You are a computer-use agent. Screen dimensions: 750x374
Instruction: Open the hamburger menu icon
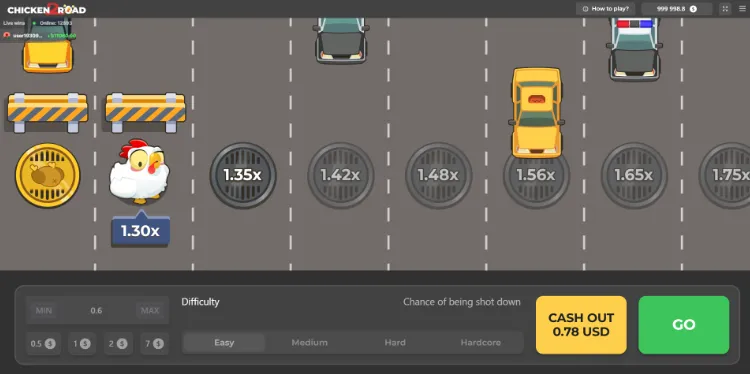pos(742,9)
